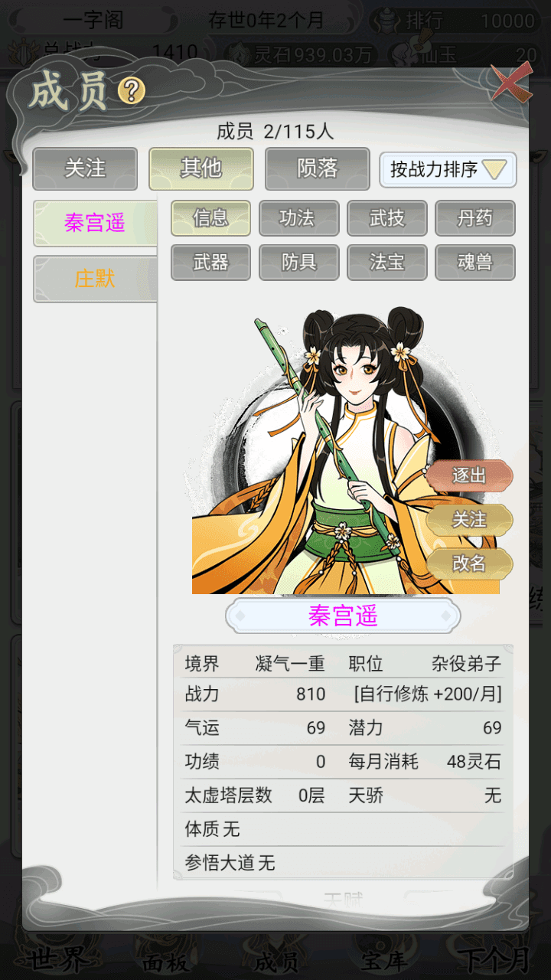The image size is (551, 980).
Task: Toggle 关注 follow on character portrait
Action: click(x=469, y=520)
